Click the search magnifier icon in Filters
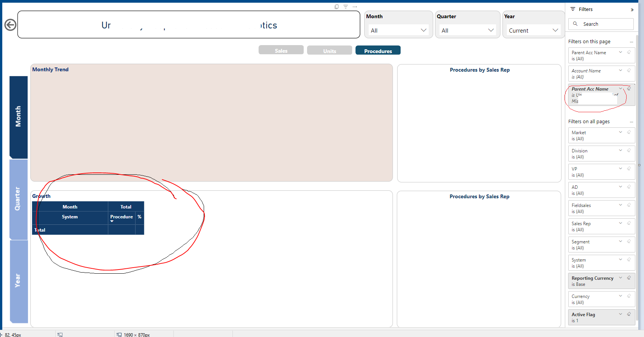The width and height of the screenshot is (644, 337). (x=575, y=24)
